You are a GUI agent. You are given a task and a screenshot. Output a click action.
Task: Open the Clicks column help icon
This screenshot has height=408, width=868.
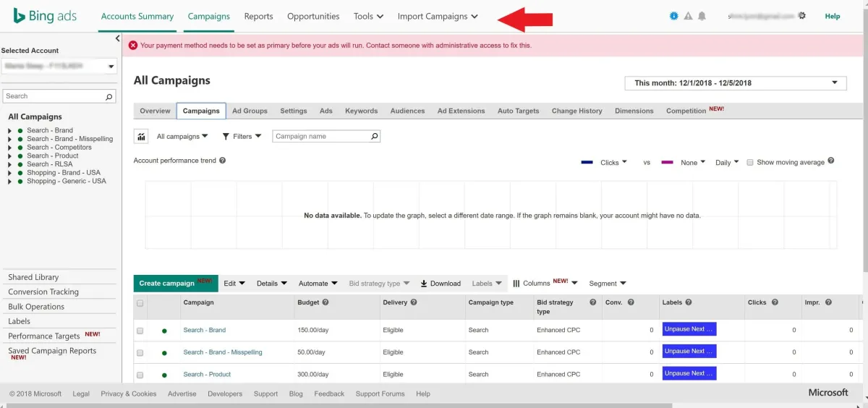click(x=775, y=302)
